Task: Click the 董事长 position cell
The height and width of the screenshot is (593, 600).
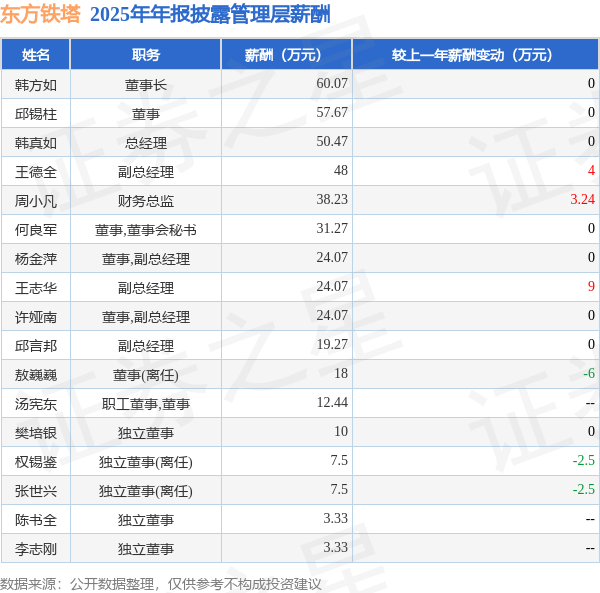Action: click(x=146, y=85)
